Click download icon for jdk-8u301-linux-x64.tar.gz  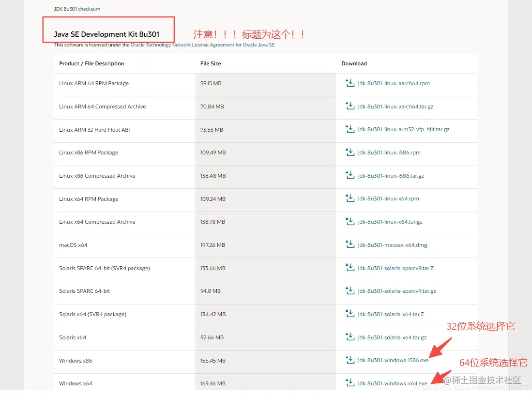tap(350, 221)
